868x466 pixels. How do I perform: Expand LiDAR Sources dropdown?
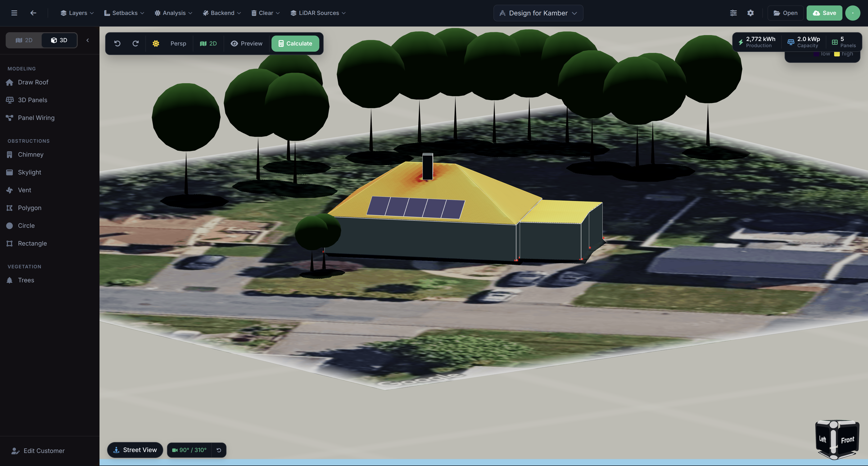[x=318, y=13]
